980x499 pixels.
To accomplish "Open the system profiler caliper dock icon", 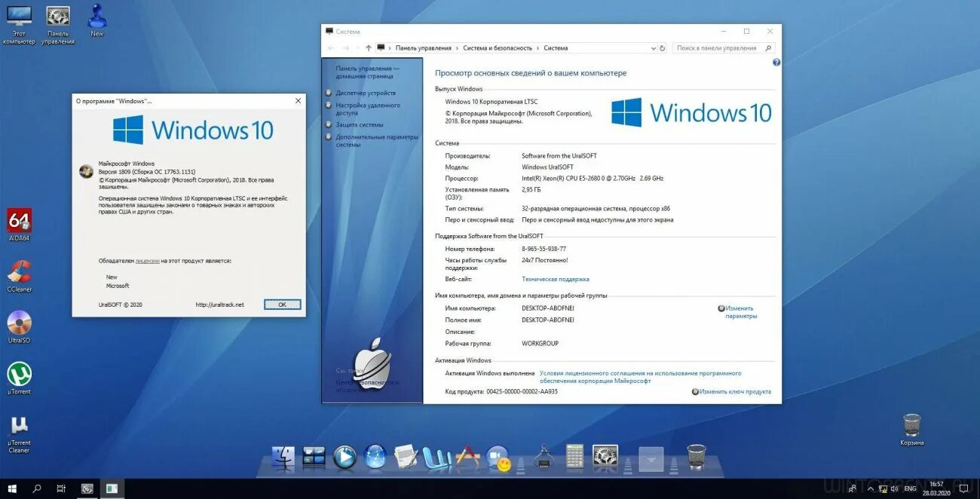I will 544,457.
